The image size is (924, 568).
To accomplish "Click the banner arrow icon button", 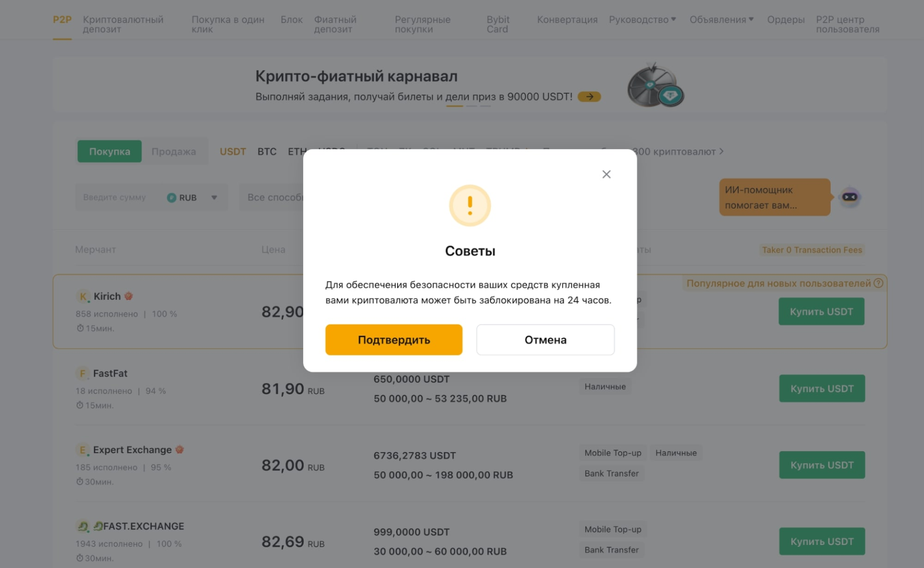I will pyautogui.click(x=589, y=97).
